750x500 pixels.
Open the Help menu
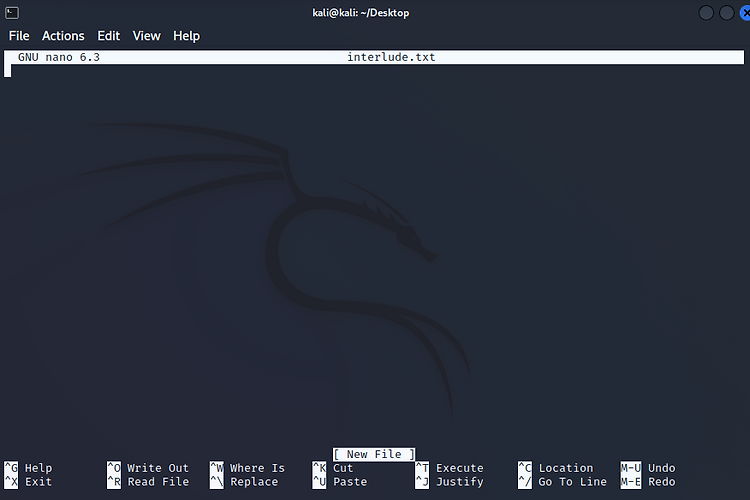tap(187, 36)
